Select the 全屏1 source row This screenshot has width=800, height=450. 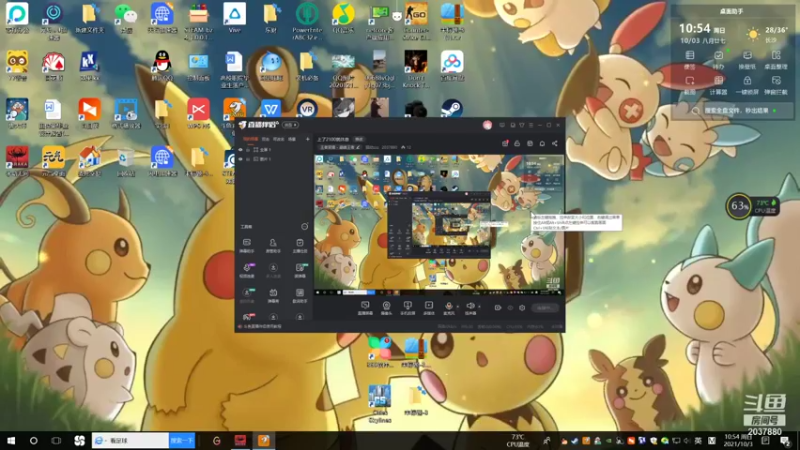(x=273, y=150)
